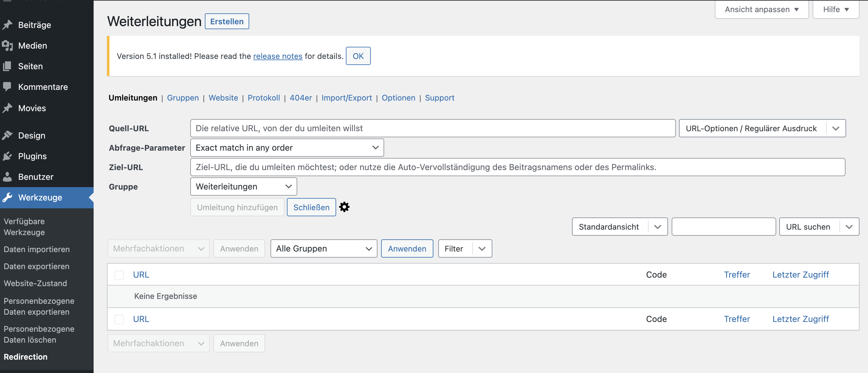Click the Seiten pages icon
Image resolution: width=868 pixels, height=373 pixels.
[7, 66]
